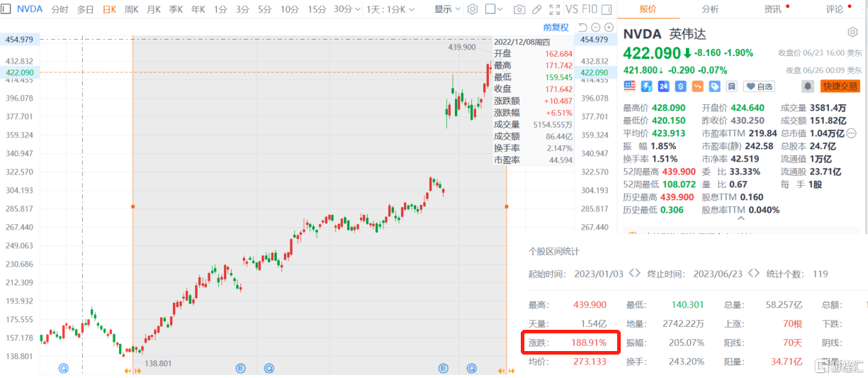Step 起始时间 start date forward
The width and height of the screenshot is (868, 378).
coord(638,273)
